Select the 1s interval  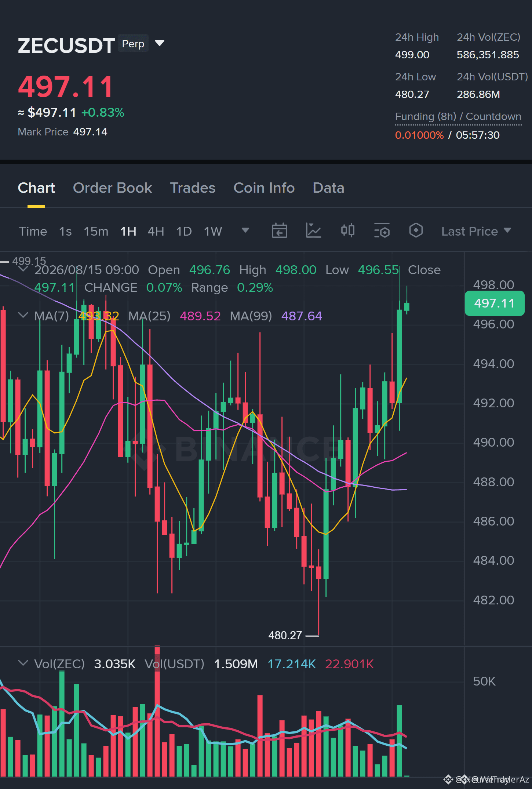pos(65,231)
